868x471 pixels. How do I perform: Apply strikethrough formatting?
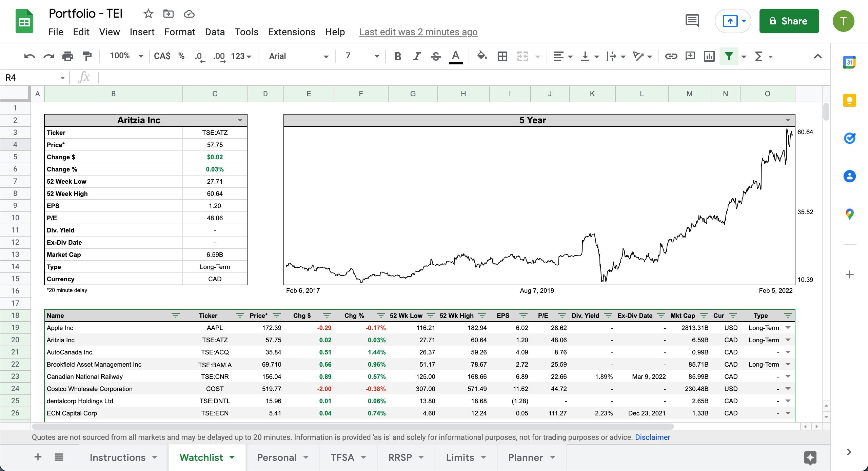point(436,56)
